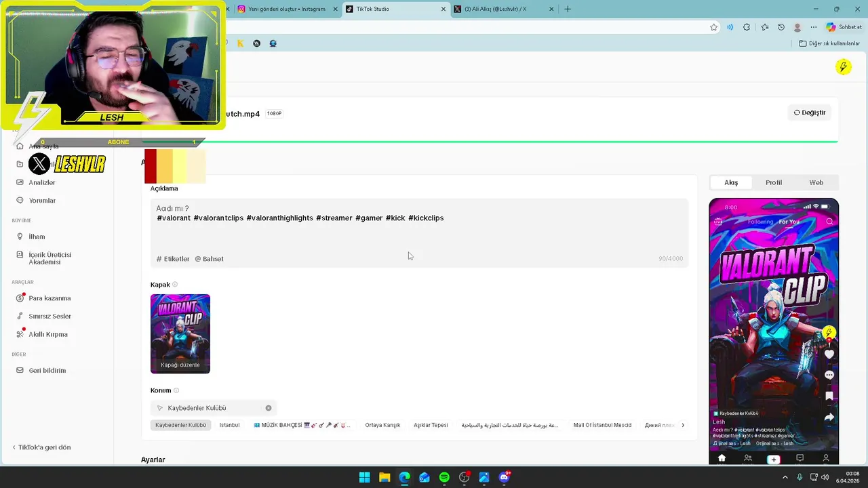The height and width of the screenshot is (488, 868).
Task: Click favorites star in address bar
Action: 713,27
